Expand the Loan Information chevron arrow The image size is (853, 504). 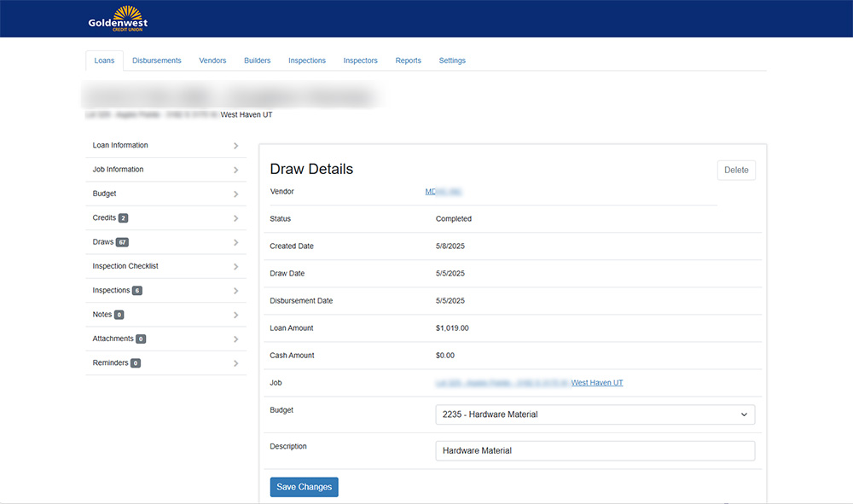(235, 146)
